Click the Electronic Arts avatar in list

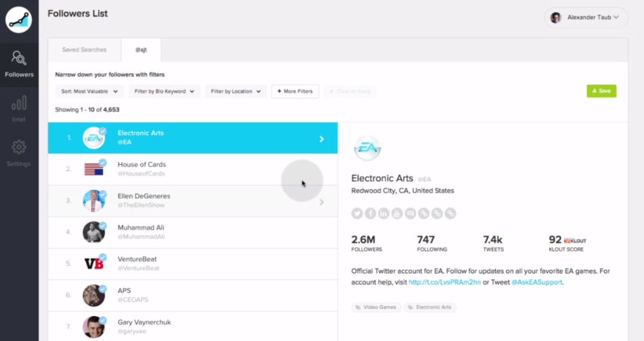94,138
